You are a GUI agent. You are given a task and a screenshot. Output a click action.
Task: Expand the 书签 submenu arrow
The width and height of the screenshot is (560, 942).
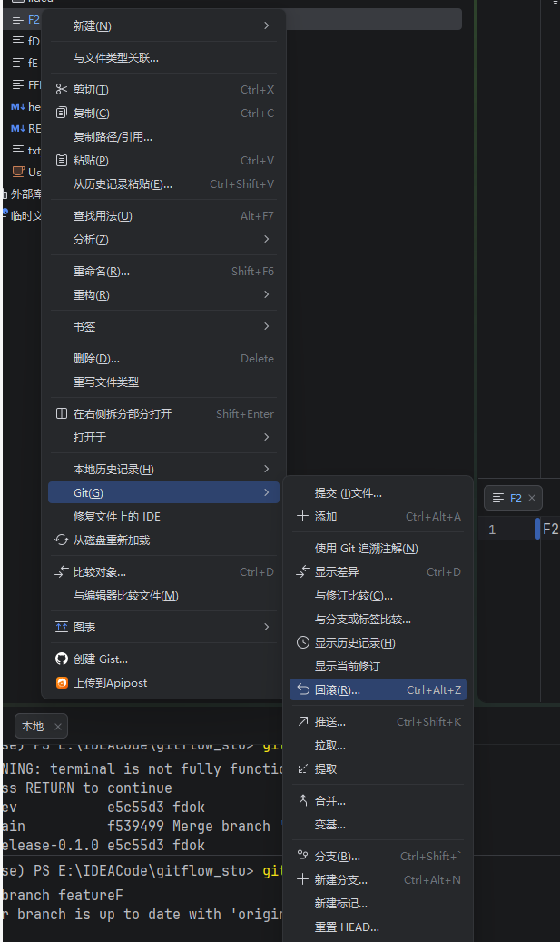267,326
